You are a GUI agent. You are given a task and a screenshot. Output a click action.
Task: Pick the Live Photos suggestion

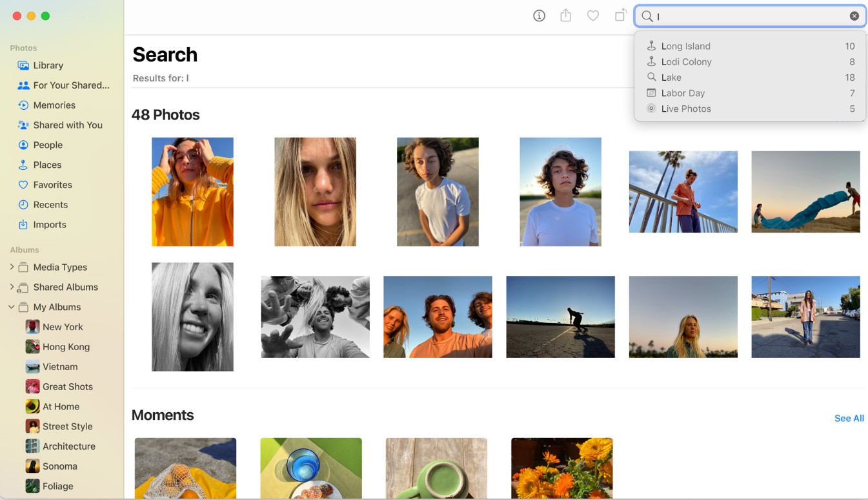pos(685,109)
